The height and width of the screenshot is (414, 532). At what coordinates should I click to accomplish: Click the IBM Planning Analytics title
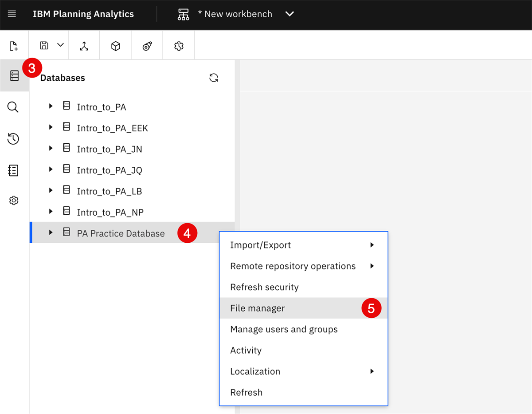83,14
